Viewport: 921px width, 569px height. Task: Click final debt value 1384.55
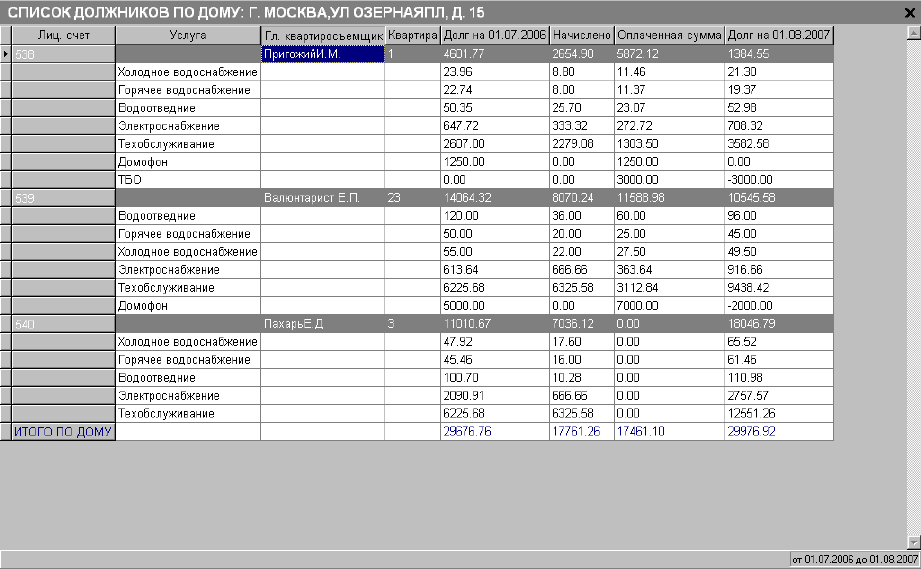point(779,54)
